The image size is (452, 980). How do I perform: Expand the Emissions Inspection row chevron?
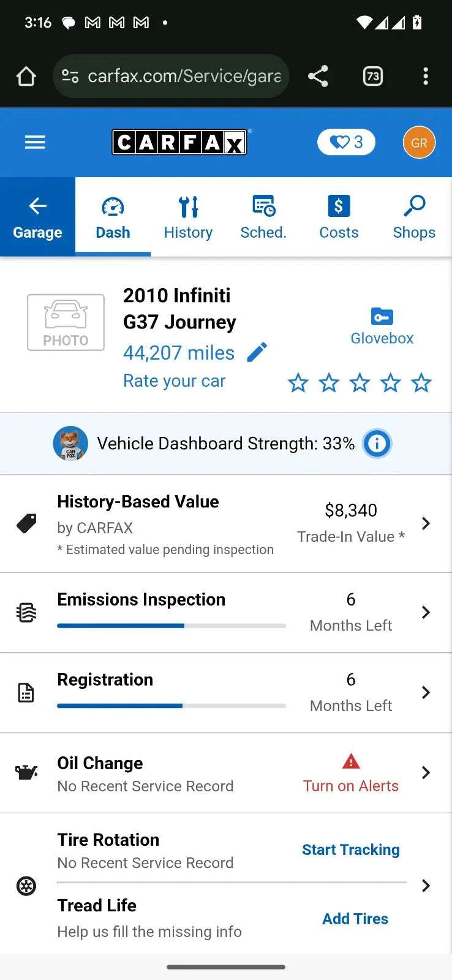point(426,612)
